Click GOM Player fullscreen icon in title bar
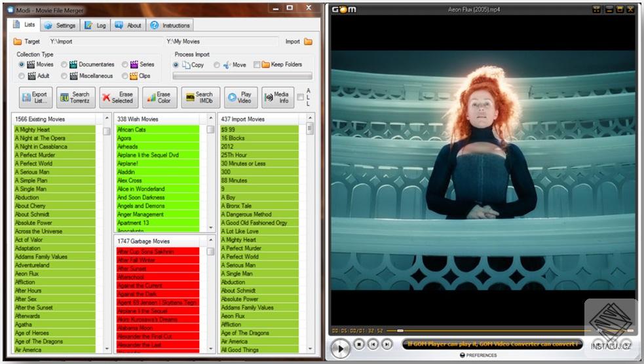 [x=596, y=9]
